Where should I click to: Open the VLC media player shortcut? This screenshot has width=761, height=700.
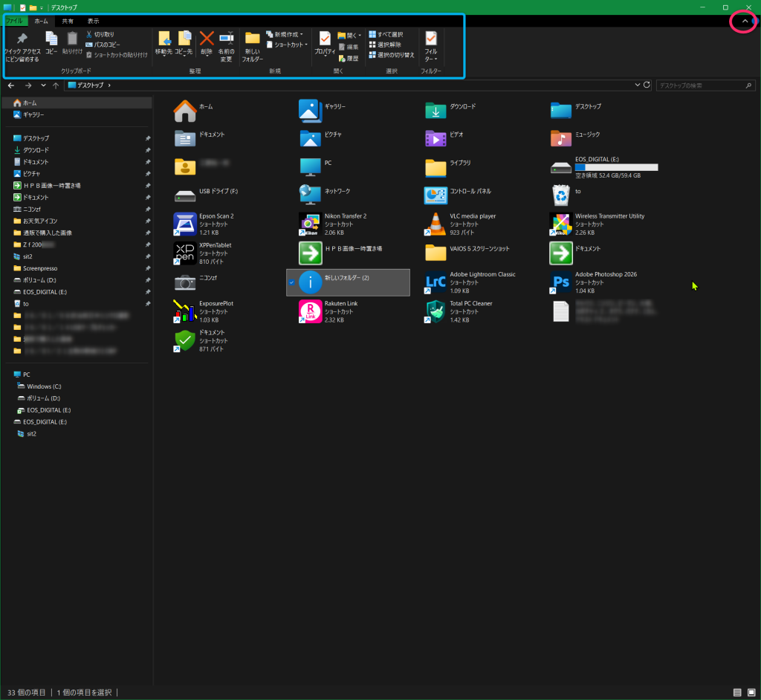[435, 223]
